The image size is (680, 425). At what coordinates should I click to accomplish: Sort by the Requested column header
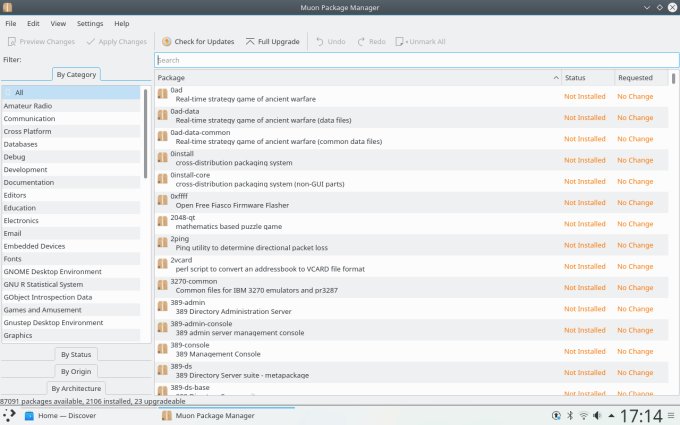point(641,78)
